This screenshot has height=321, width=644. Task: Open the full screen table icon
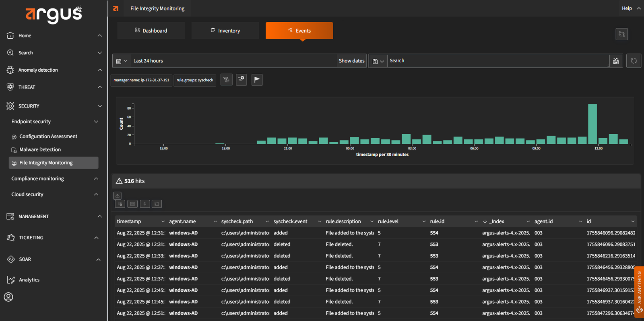pos(157,204)
